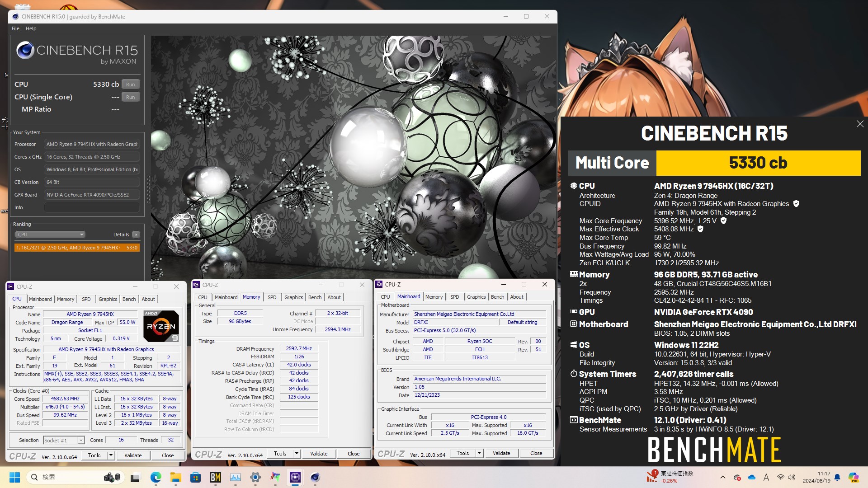Open the stock index widget on taskbar

[x=670, y=477]
